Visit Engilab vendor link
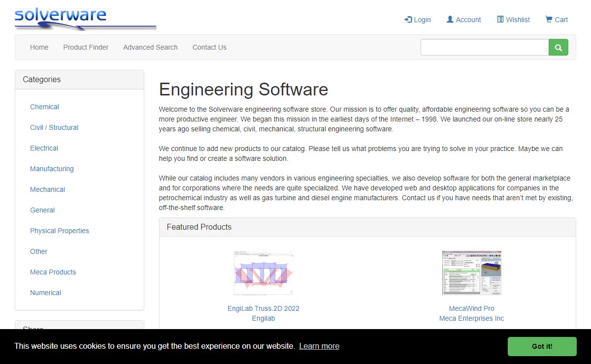Image resolution: width=591 pixels, height=364 pixels. click(x=263, y=318)
